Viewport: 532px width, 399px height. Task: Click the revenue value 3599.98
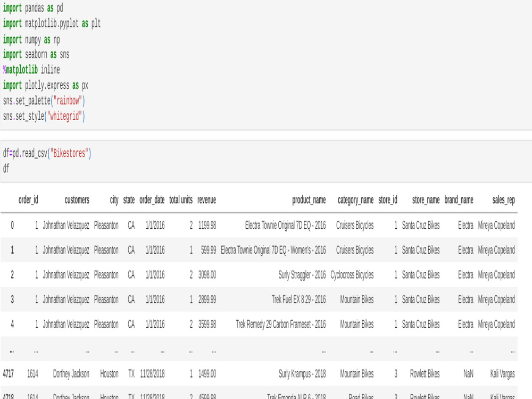click(207, 325)
